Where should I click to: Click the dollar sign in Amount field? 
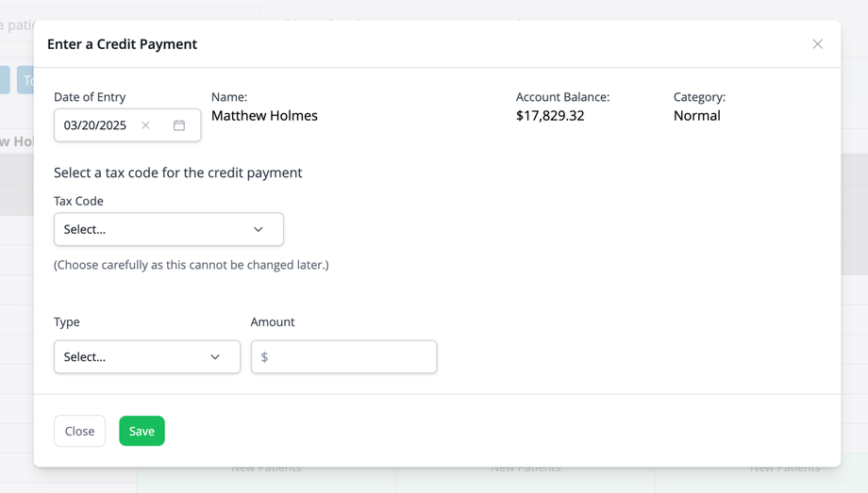264,357
